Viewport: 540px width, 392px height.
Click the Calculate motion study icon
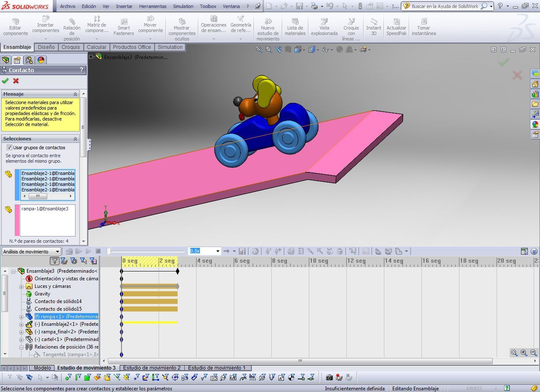[69, 251]
